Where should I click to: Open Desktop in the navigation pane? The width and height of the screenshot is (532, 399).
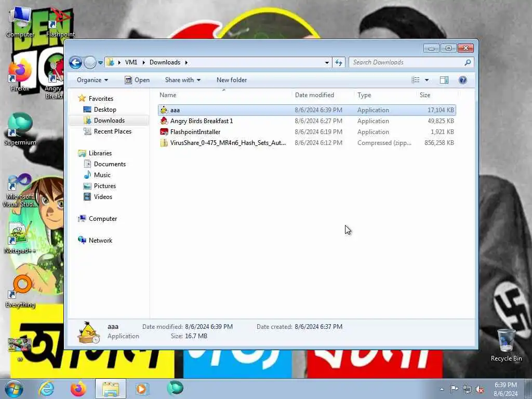(x=105, y=110)
